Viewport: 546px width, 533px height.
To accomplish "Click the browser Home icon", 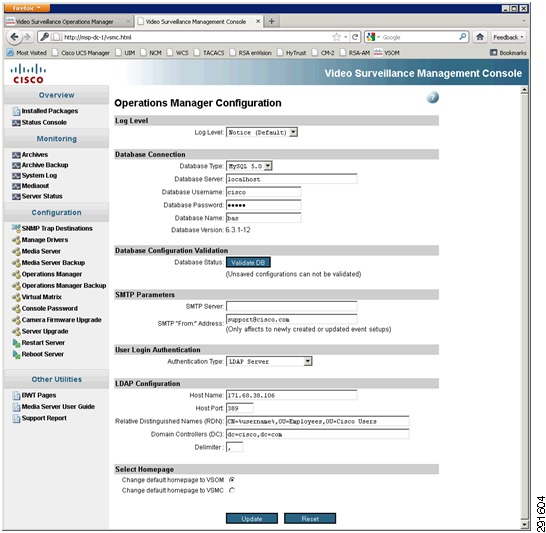I will click(x=480, y=37).
